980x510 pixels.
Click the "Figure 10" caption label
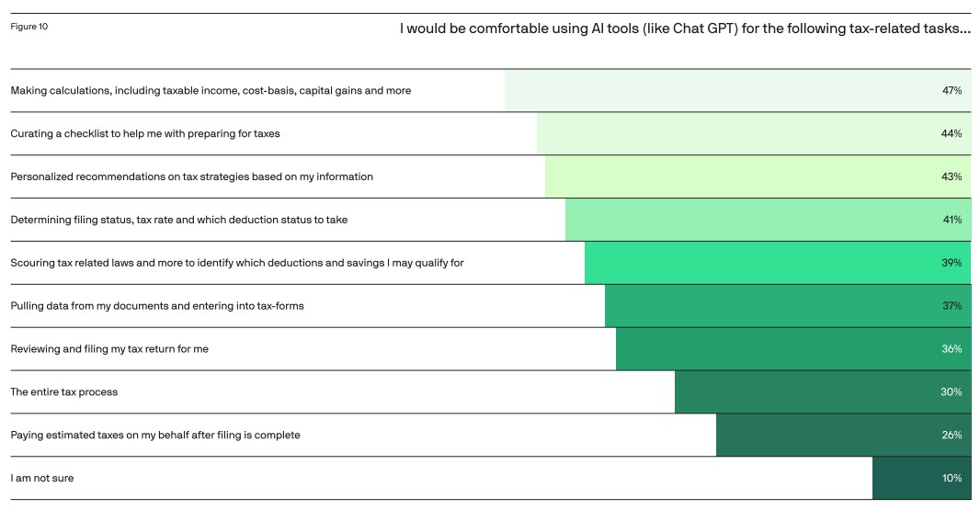(29, 27)
